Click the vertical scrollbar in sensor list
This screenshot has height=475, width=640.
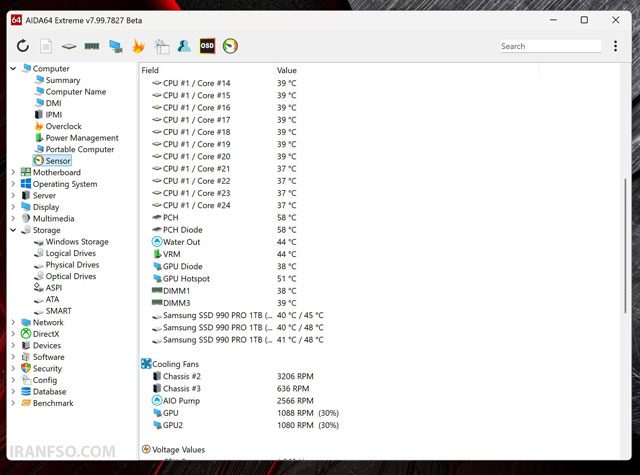point(625,246)
